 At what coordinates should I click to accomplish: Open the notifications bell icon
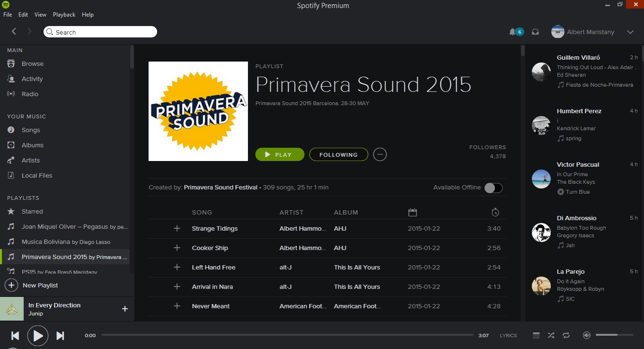[512, 32]
